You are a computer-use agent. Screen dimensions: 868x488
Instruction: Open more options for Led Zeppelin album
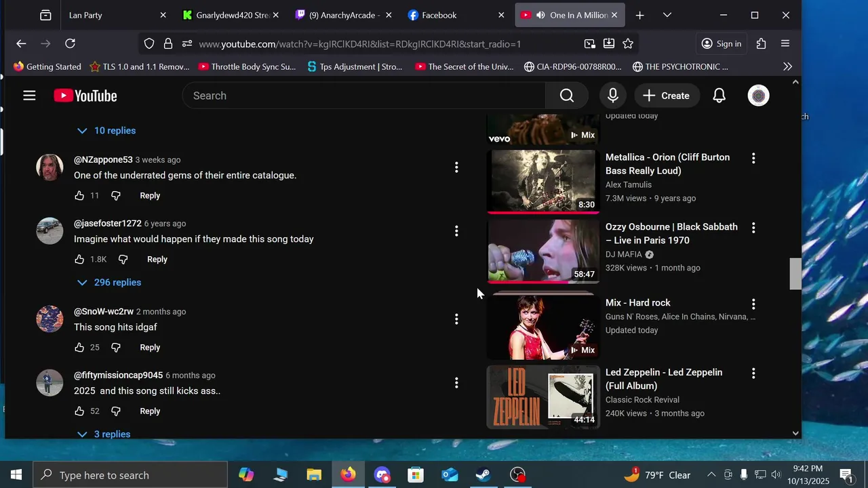coord(753,373)
